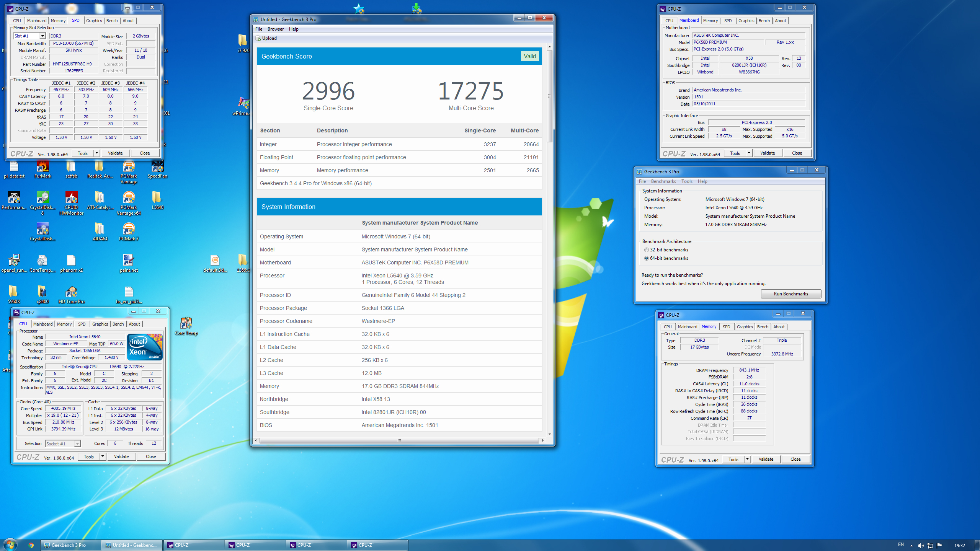
Task: Open Tools dropdown arrow in CPU tab CPU-Z
Action: [103, 456]
